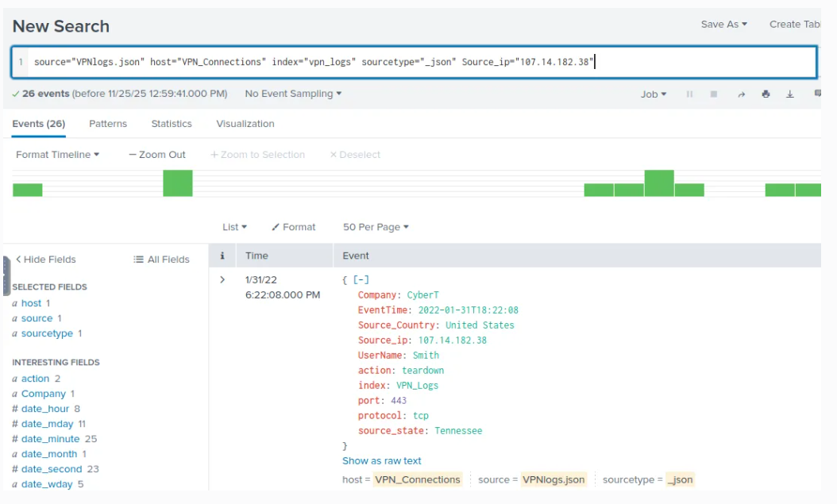Click the United States value
Viewport: 837px width, 504px height.
pos(480,325)
